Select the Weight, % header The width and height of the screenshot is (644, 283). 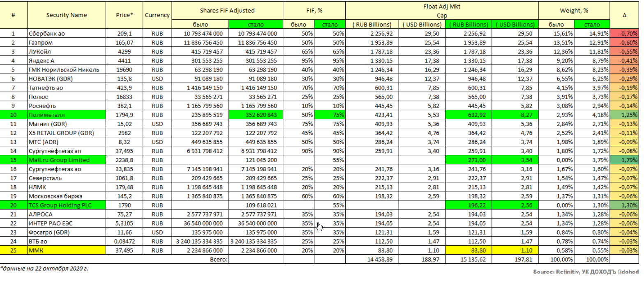(574, 11)
